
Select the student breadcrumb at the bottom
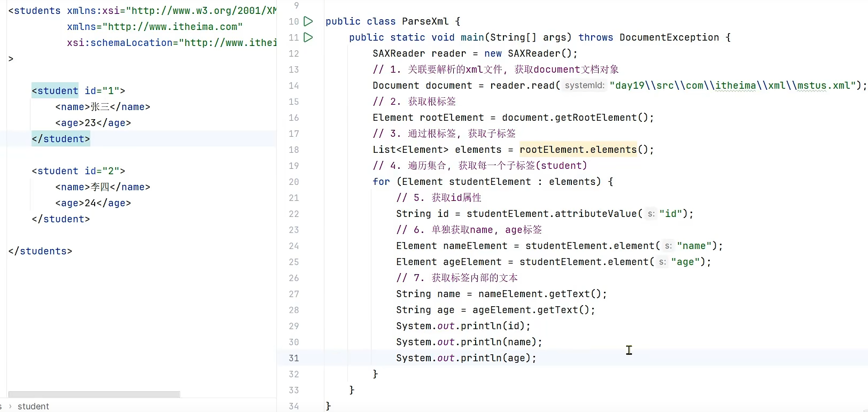33,406
